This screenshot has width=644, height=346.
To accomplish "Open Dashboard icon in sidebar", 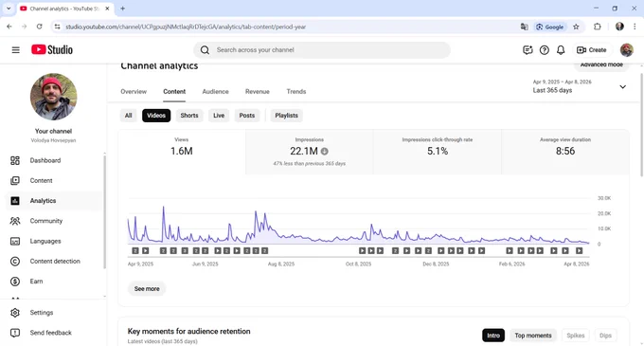I will pos(15,160).
